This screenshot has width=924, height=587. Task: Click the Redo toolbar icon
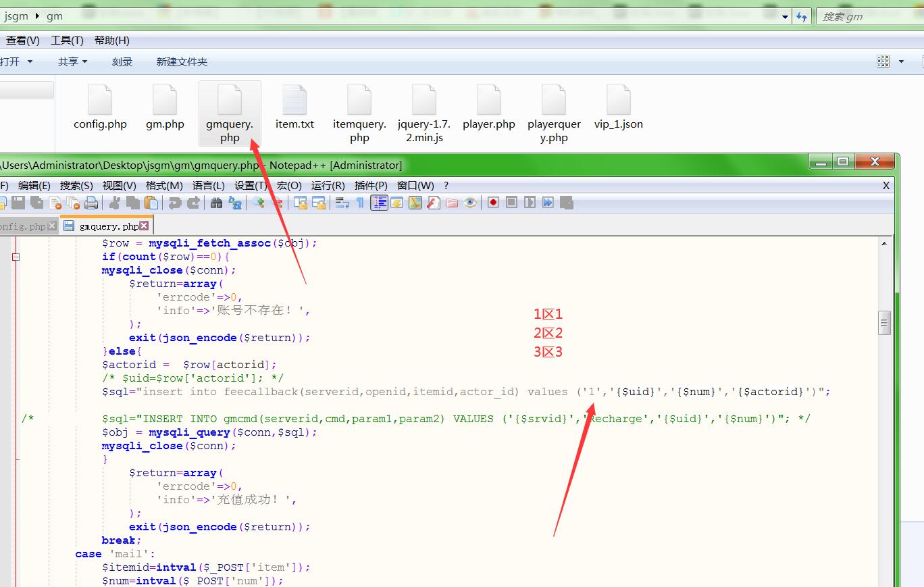coord(193,203)
